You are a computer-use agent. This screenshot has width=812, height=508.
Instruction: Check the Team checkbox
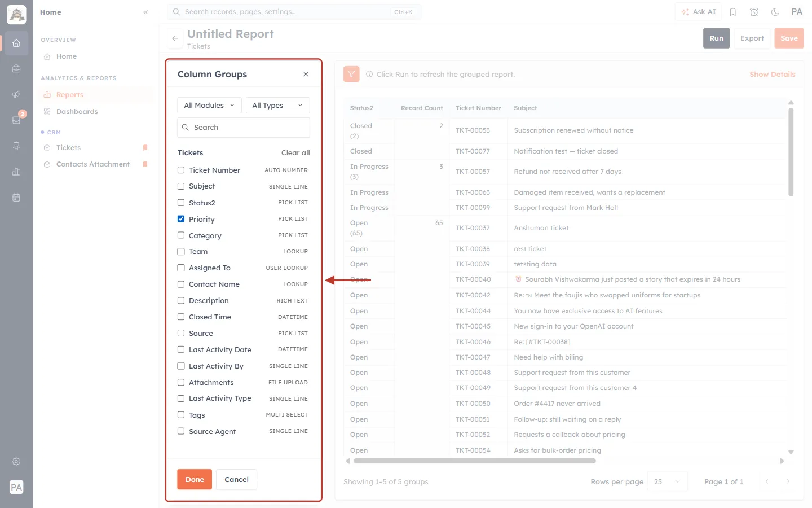181,252
